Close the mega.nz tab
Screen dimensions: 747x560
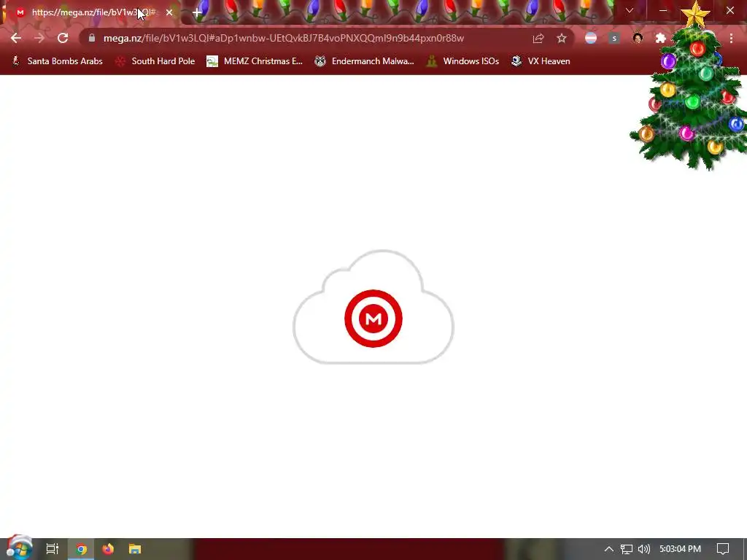(x=169, y=13)
